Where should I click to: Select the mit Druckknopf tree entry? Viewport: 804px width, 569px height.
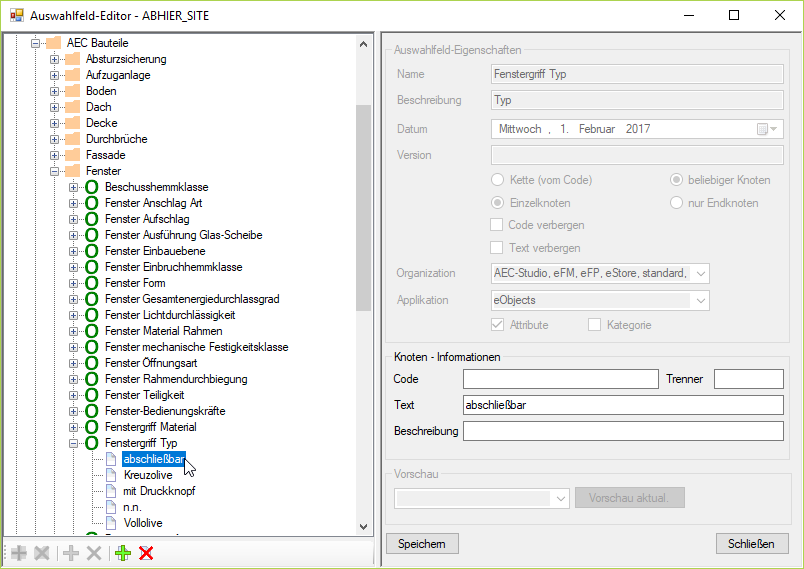(159, 491)
